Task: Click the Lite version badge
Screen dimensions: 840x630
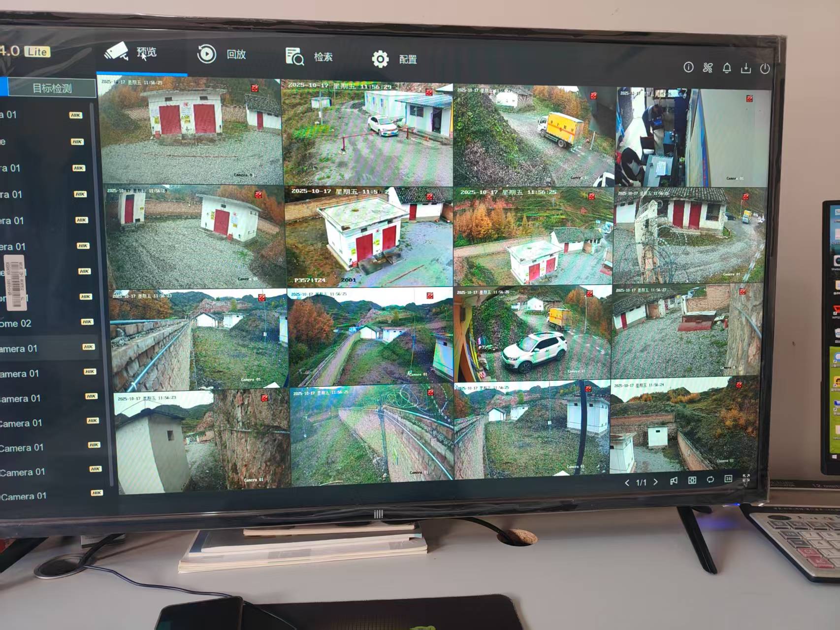Action: [37, 52]
